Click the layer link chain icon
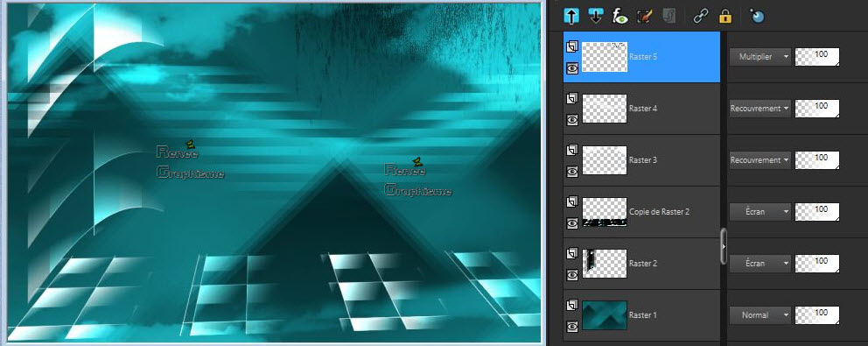Viewport: 868px width, 346px height. point(701,16)
